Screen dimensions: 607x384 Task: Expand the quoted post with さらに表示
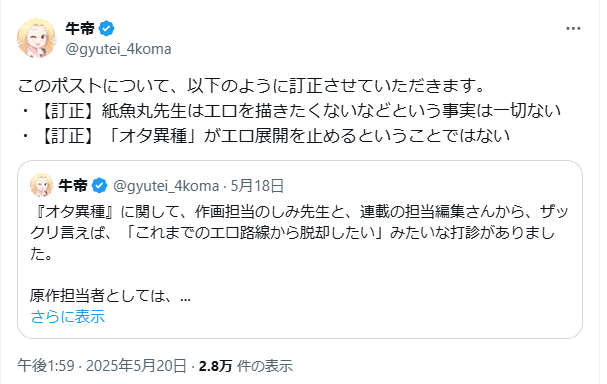pyautogui.click(x=68, y=317)
